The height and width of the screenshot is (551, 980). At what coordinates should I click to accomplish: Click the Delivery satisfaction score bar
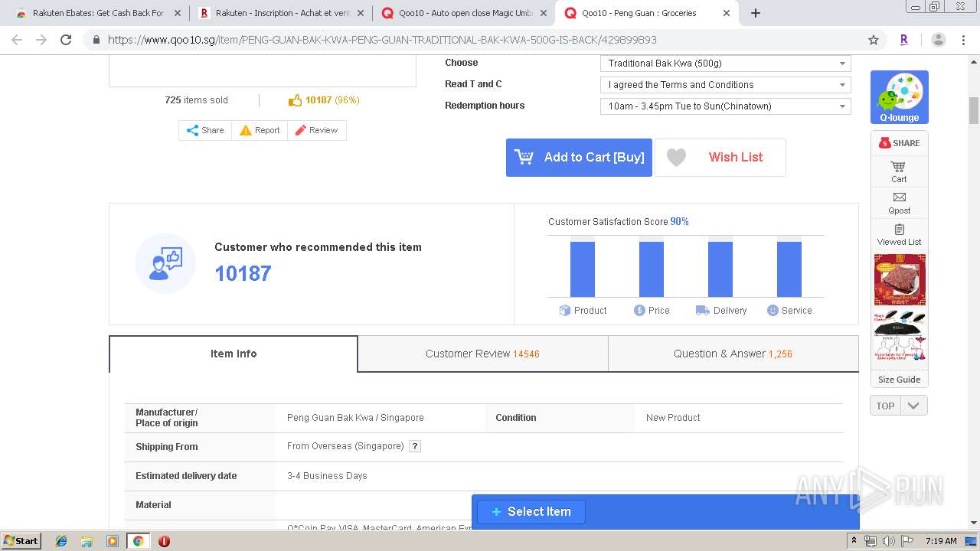tap(720, 269)
